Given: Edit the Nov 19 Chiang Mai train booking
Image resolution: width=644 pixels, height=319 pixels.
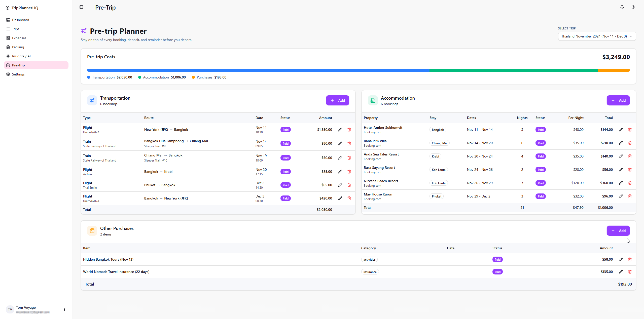Looking at the screenshot, I should pyautogui.click(x=340, y=158).
